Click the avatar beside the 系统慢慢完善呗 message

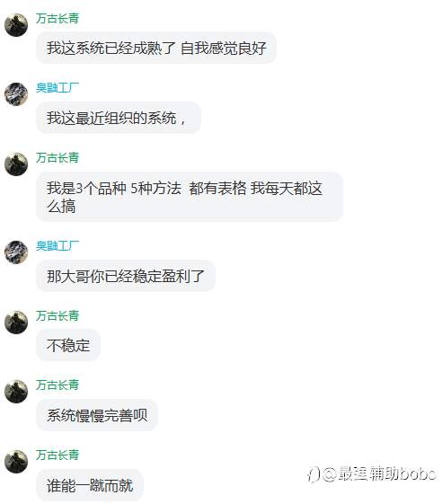[x=16, y=392]
